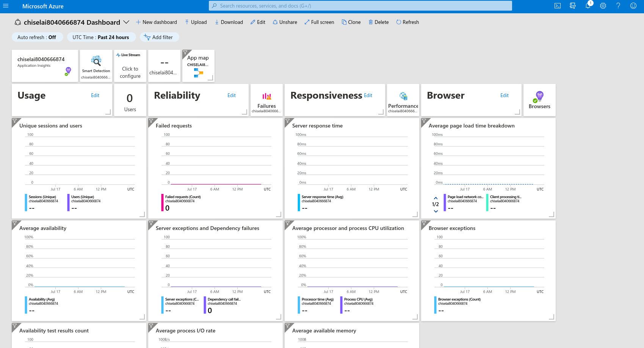
Task: Open the feedback smiley icon
Action: 633,6
